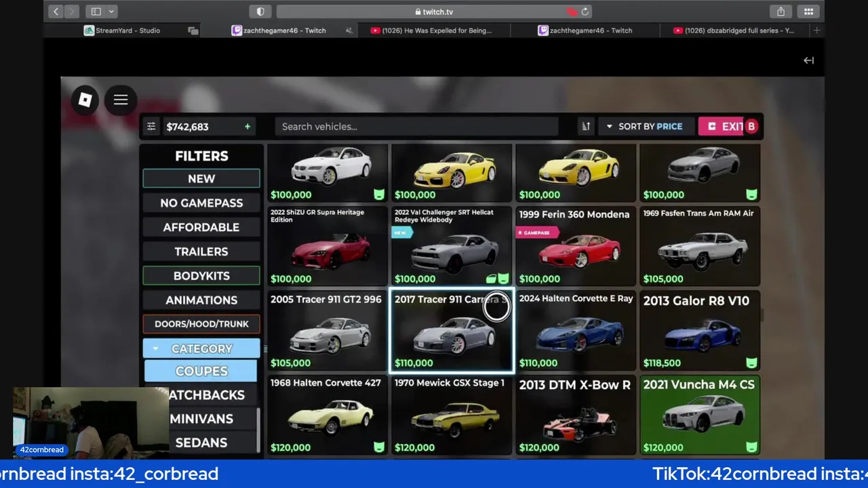The image size is (868, 488).
Task: Exit the vehicle dealership
Action: point(727,127)
